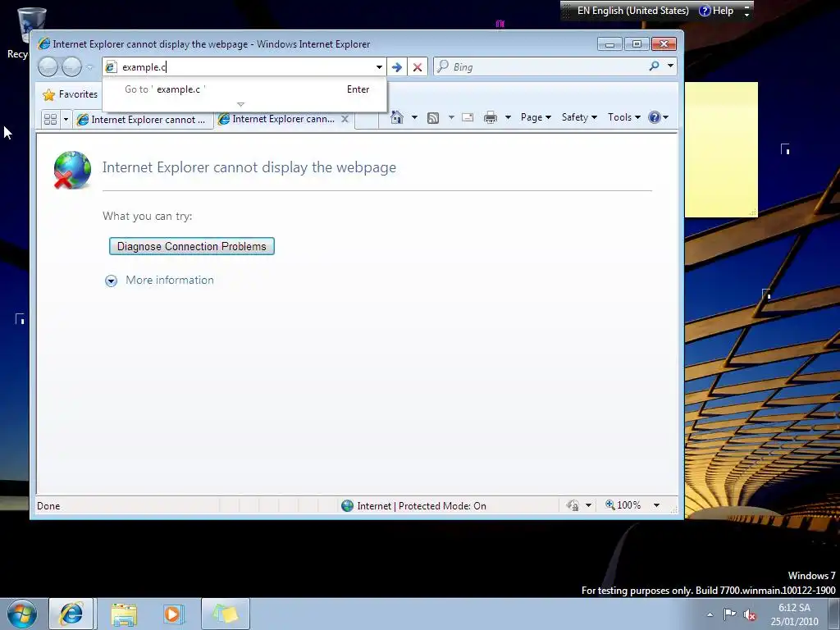Select 'Go to example.c' suggestion
The height and width of the screenshot is (630, 840).
coord(244,89)
